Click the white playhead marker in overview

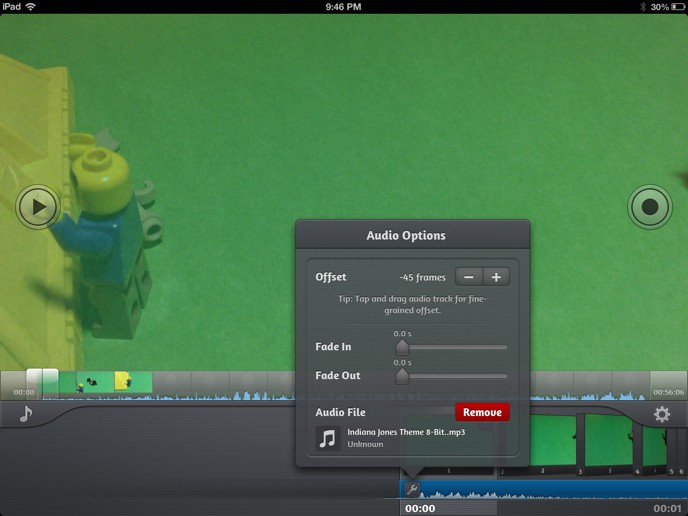pos(42,384)
